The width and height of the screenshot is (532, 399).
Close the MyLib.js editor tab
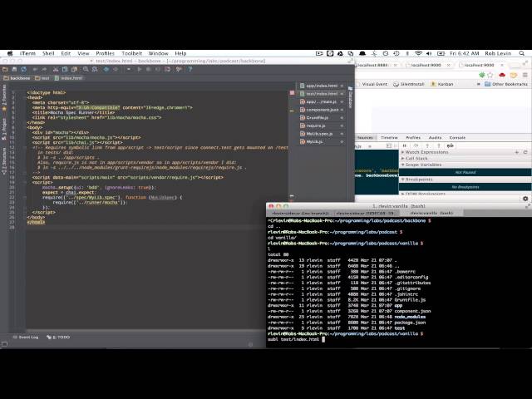click(x=342, y=142)
